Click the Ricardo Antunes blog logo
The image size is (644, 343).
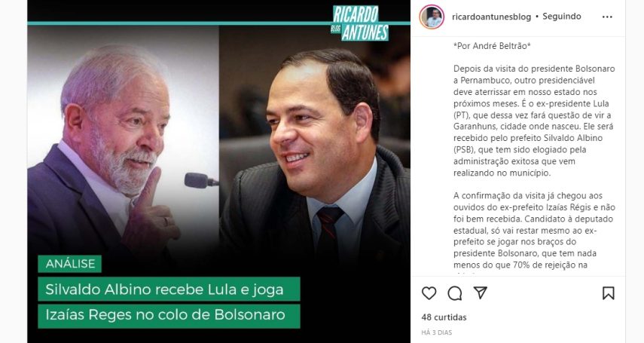[360, 23]
